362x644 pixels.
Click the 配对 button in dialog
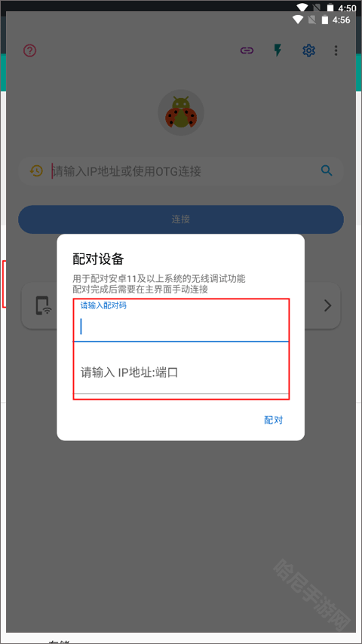(273, 420)
